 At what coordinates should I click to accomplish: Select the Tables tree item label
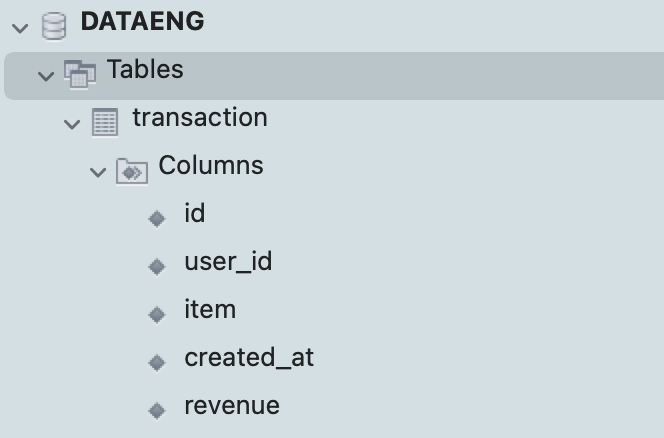point(145,70)
